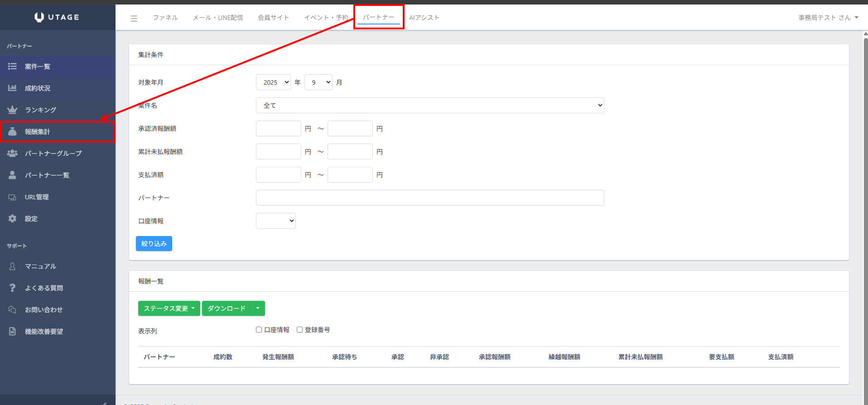
Task: Expand the ステータス変更 dropdown button
Action: [x=169, y=309]
